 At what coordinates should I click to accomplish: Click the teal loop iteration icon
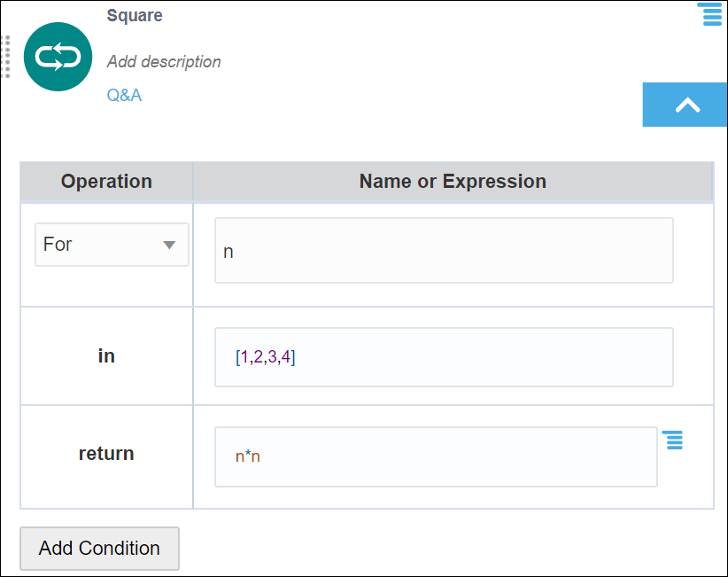[58, 58]
